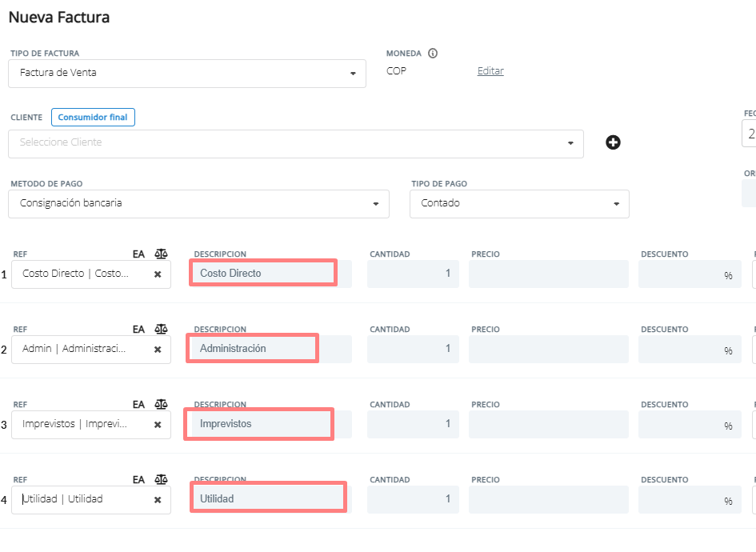756x552 pixels.
Task: Click the Precio field for Imprevistos row
Action: pyautogui.click(x=548, y=424)
